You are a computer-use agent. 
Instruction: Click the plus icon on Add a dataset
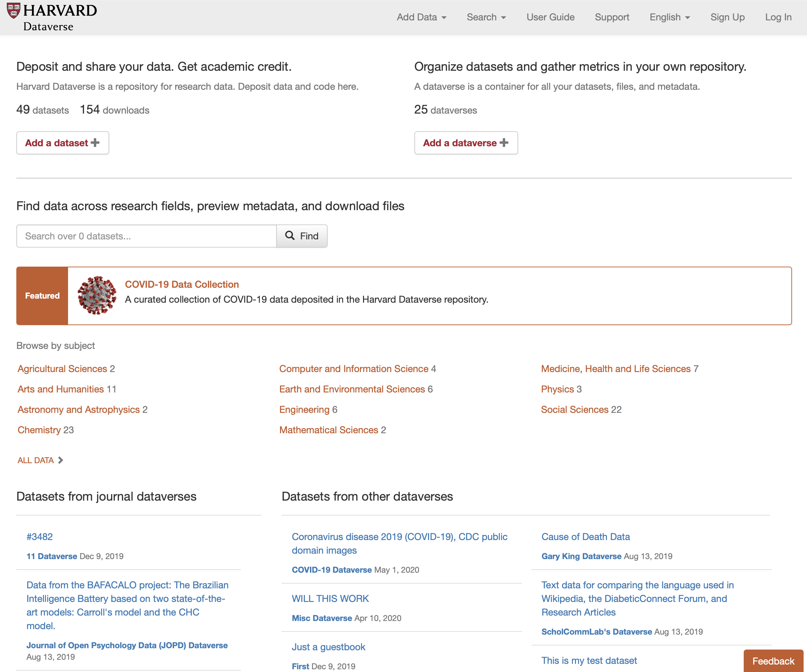[x=95, y=142]
